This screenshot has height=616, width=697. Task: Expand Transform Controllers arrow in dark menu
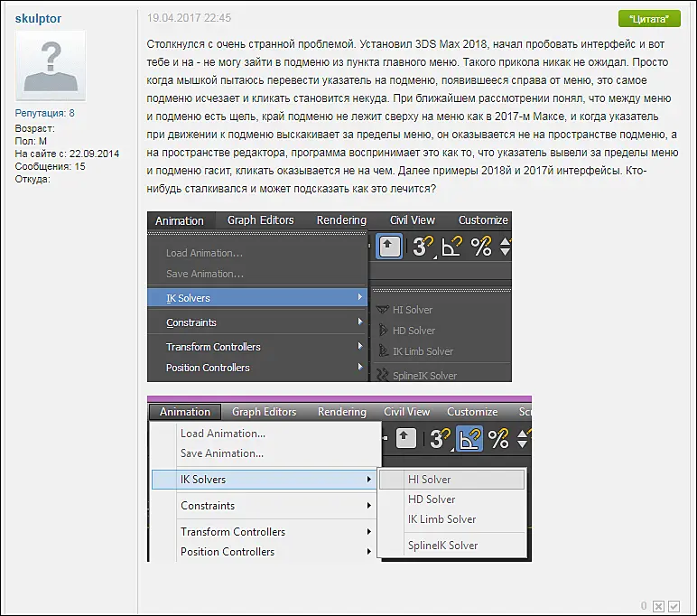[360, 346]
